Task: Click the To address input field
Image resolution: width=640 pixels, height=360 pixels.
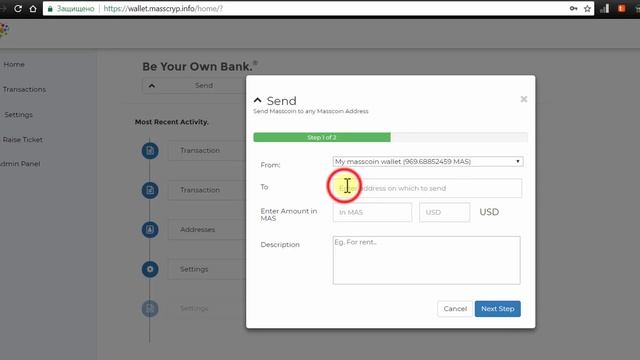Action: click(427, 188)
